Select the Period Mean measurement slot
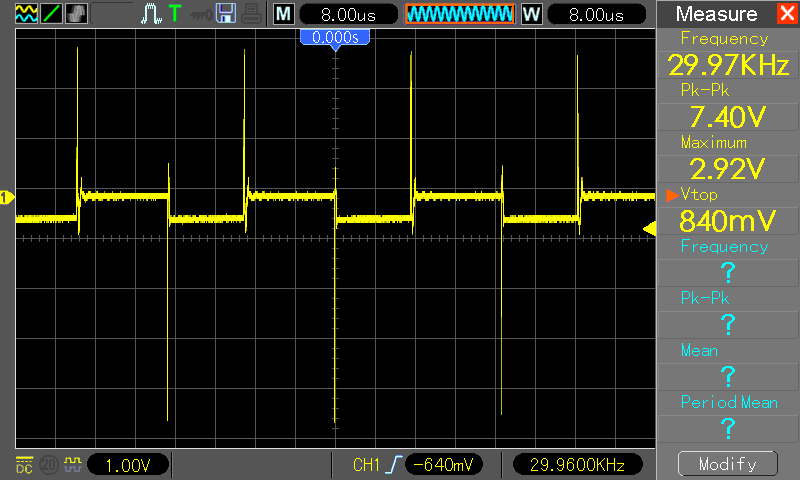Image resolution: width=800 pixels, height=480 pixels. click(728, 428)
